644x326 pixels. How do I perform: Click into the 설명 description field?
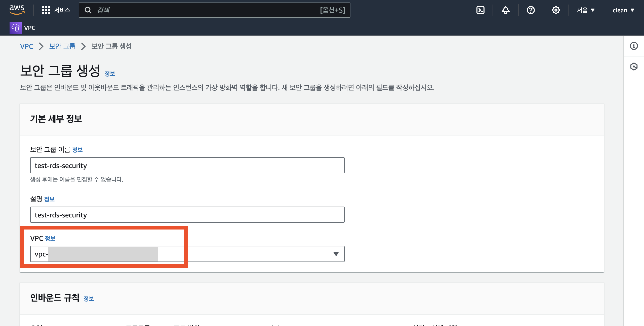click(187, 215)
